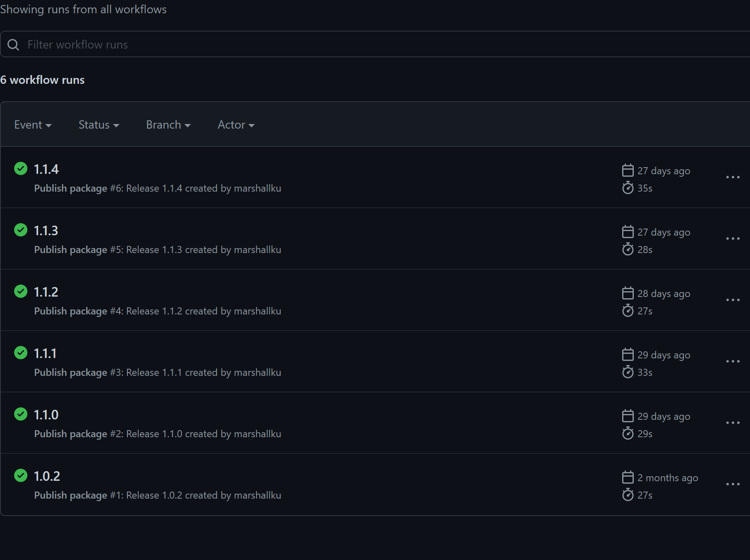Click the search magnifier icon in filter box
Image resolution: width=750 pixels, height=560 pixels.
[13, 45]
